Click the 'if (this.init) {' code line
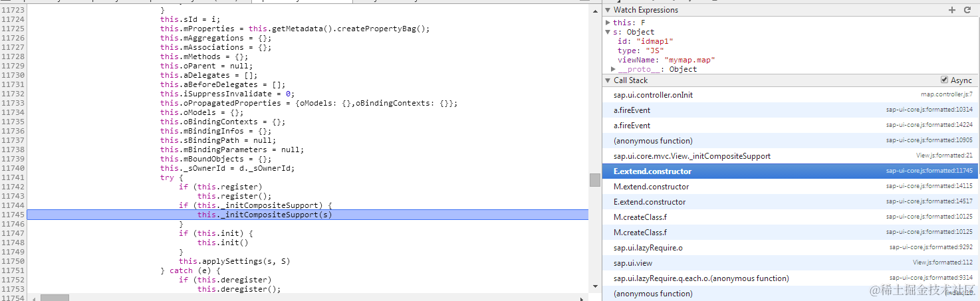Image resolution: width=980 pixels, height=301 pixels. (x=215, y=233)
